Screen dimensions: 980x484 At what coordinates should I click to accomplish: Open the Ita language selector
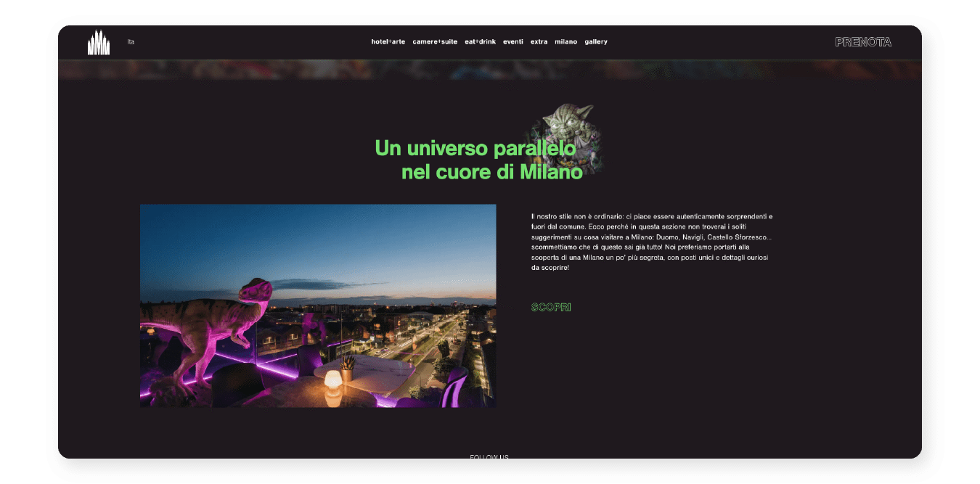[131, 42]
